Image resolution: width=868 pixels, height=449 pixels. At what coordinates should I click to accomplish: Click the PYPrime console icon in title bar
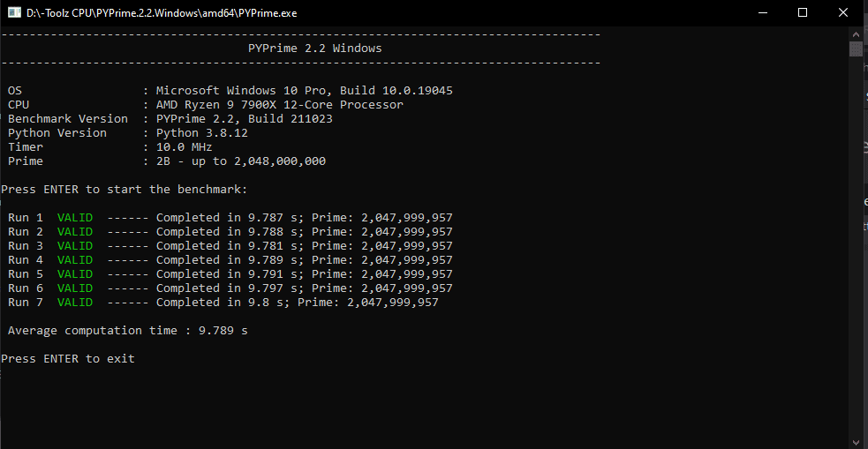point(13,13)
